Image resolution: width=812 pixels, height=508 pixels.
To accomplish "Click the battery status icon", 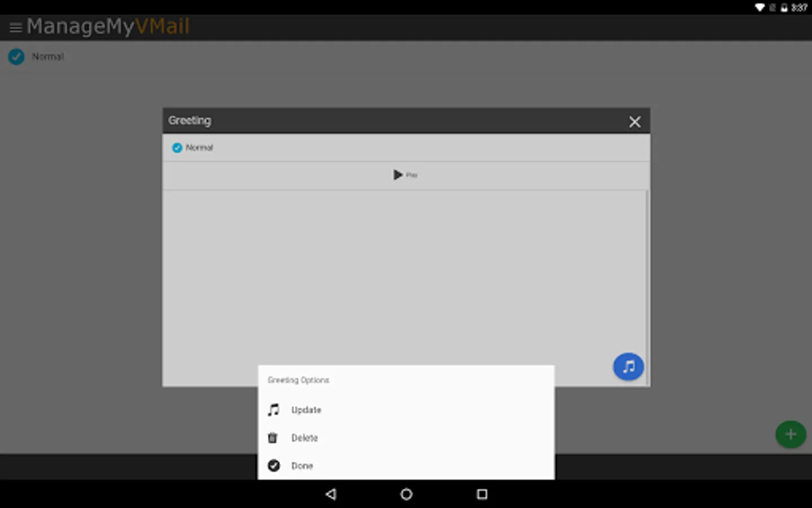I will (x=784, y=7).
